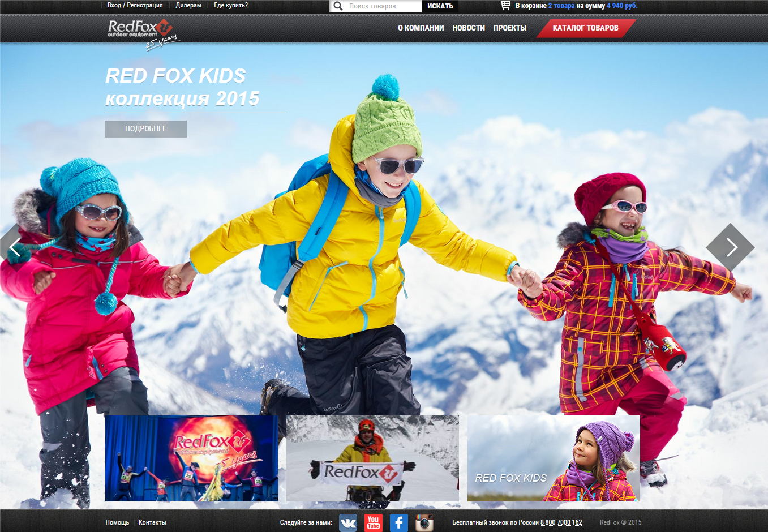
Task: Click the Следуйте за нами label
Action: click(x=306, y=522)
